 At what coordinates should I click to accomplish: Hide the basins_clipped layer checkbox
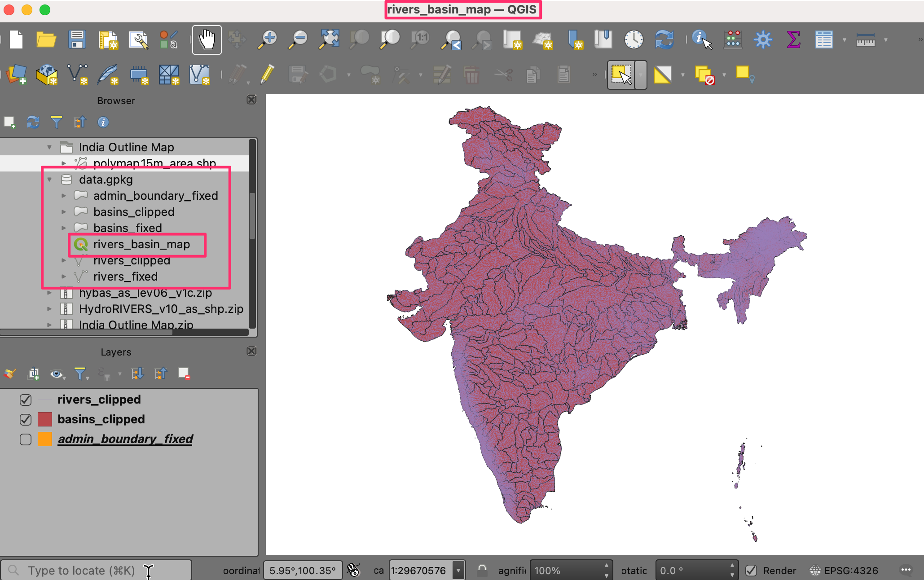[x=26, y=419]
